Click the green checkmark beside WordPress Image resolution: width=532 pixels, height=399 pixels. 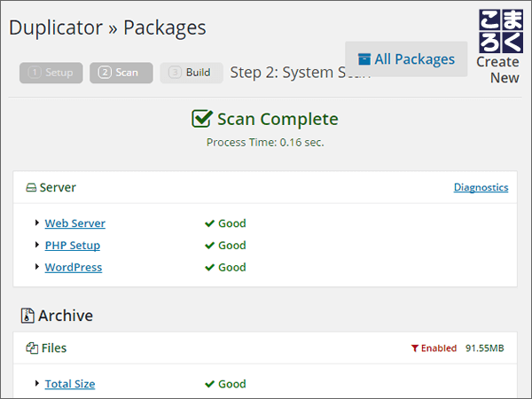tap(209, 268)
